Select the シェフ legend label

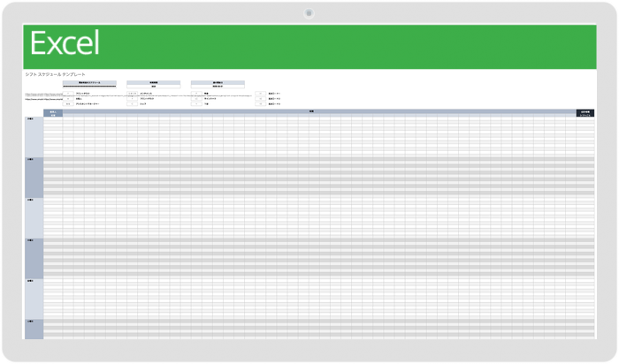click(x=143, y=103)
